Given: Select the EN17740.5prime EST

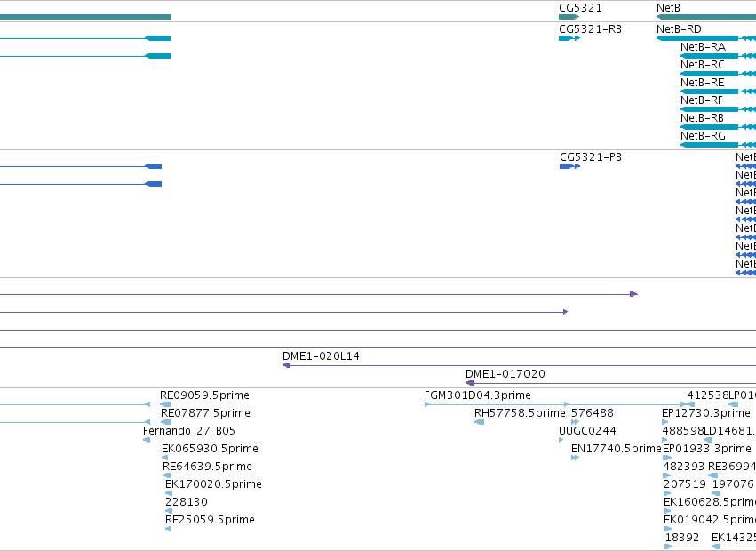Looking at the screenshot, I should point(617,449).
